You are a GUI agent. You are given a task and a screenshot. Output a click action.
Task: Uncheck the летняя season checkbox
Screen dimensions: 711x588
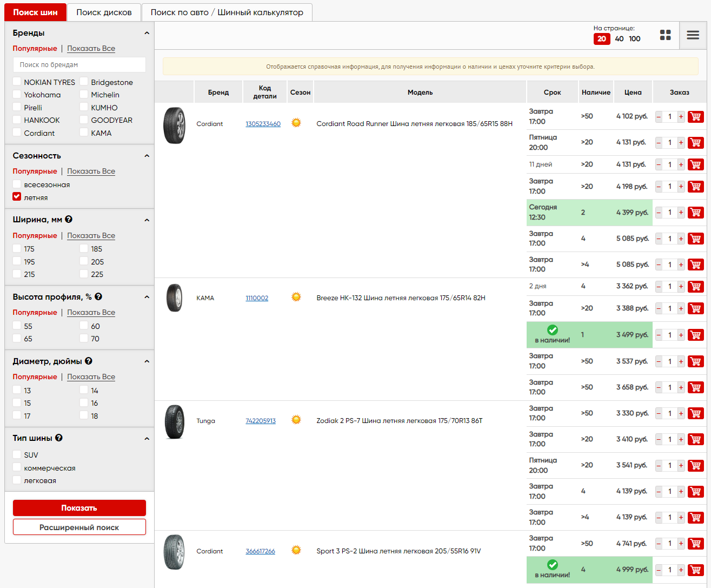point(17,197)
